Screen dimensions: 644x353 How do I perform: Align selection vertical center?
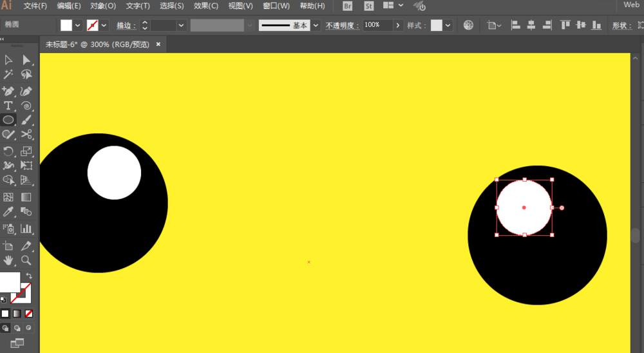click(x=581, y=25)
